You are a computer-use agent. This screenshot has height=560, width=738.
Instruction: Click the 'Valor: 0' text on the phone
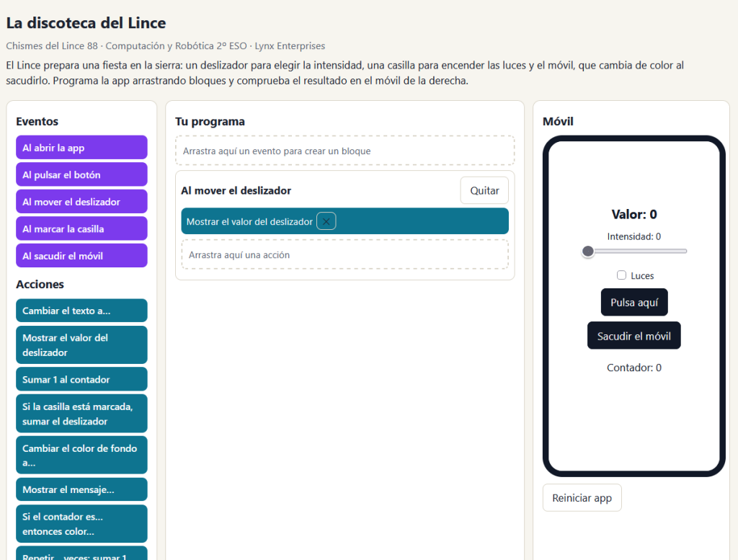click(634, 215)
